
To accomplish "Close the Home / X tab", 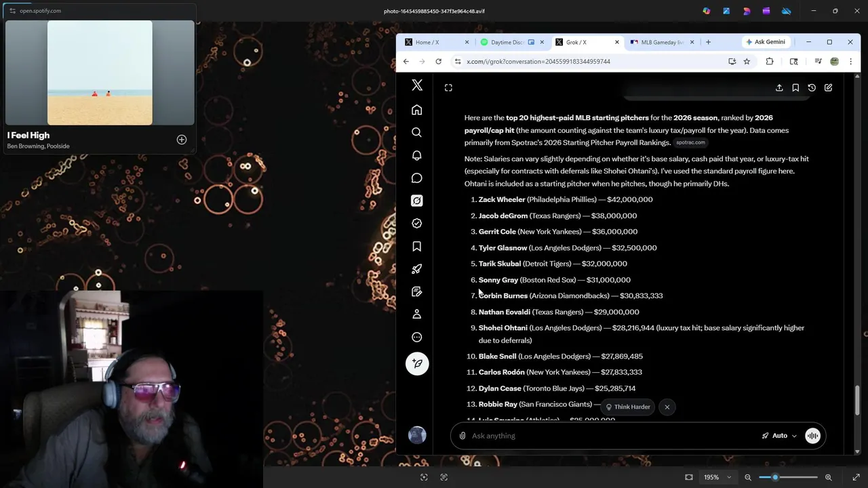I will click(x=467, y=42).
